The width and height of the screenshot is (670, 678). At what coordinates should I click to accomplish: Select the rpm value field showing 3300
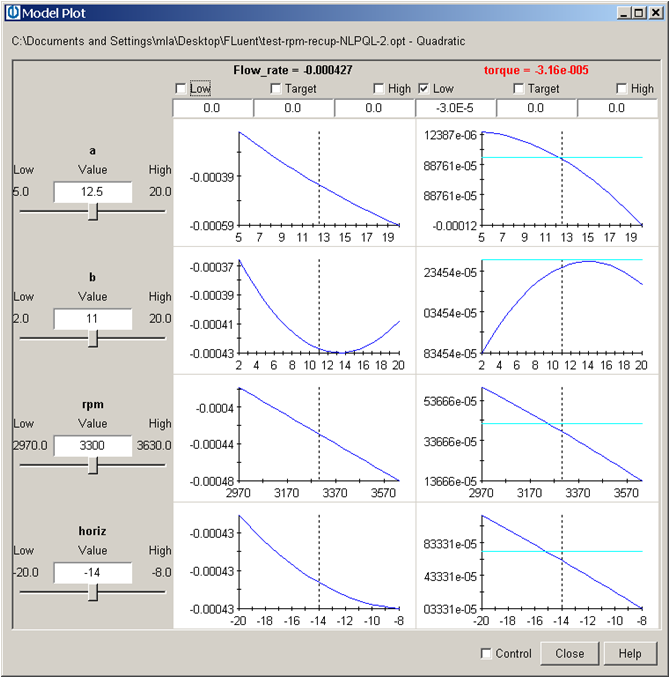93,445
